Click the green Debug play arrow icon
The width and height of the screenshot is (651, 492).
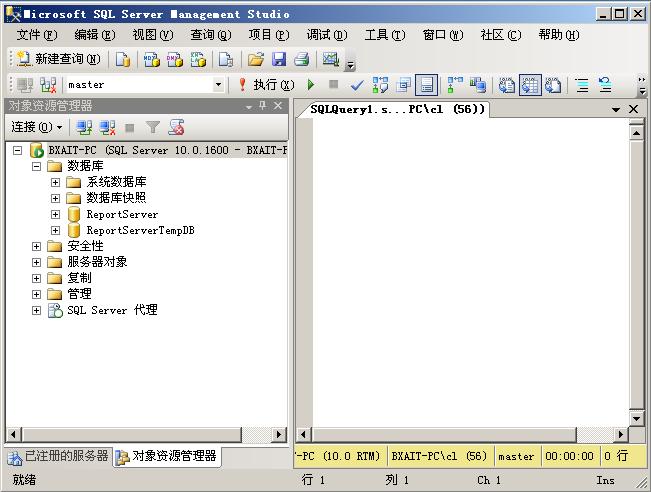tap(311, 85)
